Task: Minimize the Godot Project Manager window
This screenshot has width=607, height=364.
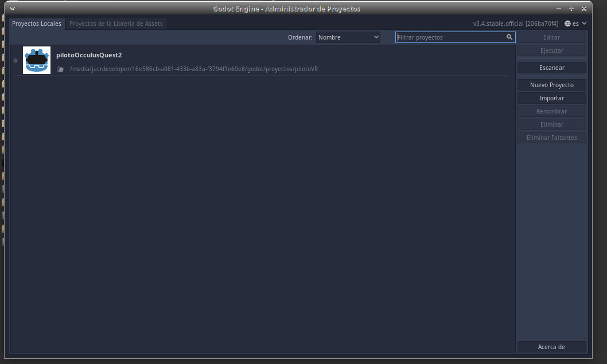Action: (559, 9)
